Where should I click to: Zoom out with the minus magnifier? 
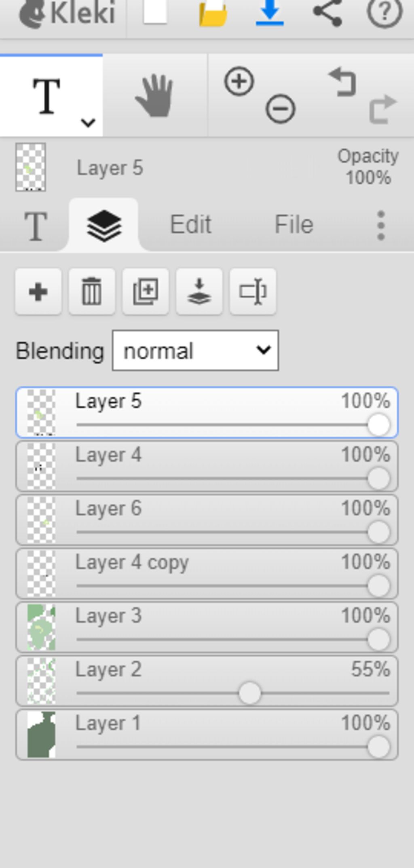coord(280,109)
